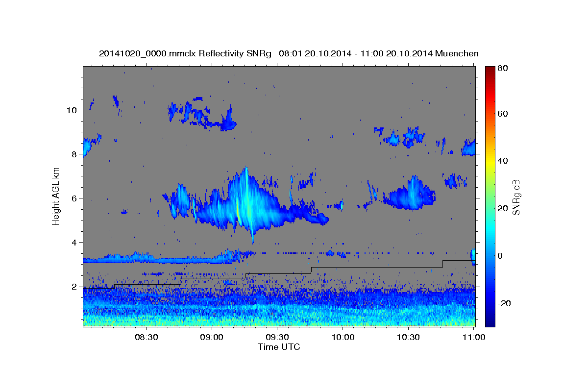Click the yellow band of the colorbar
The width and height of the screenshot is (588, 392).
490,162
